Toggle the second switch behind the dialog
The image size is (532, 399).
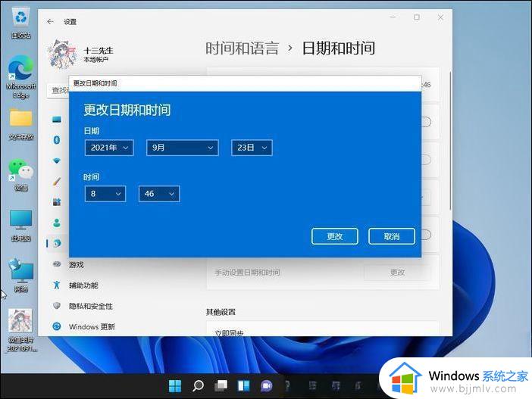coord(426,159)
